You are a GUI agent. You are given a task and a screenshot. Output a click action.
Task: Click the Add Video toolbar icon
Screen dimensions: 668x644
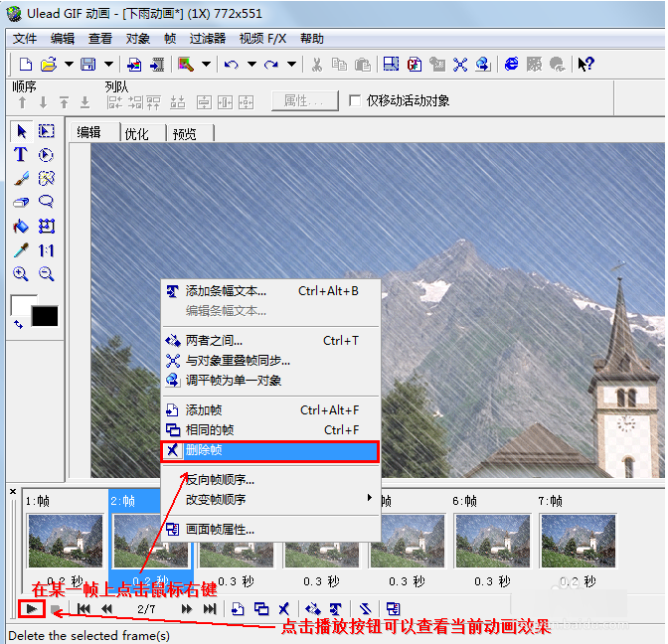(x=157, y=65)
